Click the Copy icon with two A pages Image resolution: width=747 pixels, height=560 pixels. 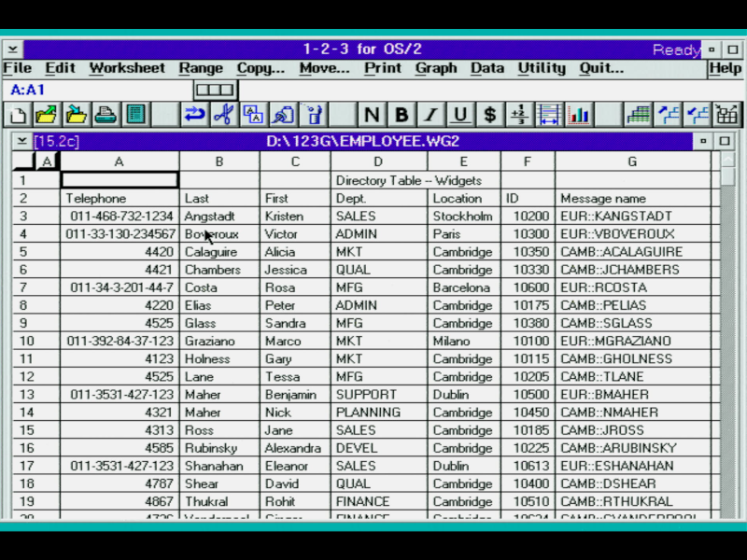253,115
